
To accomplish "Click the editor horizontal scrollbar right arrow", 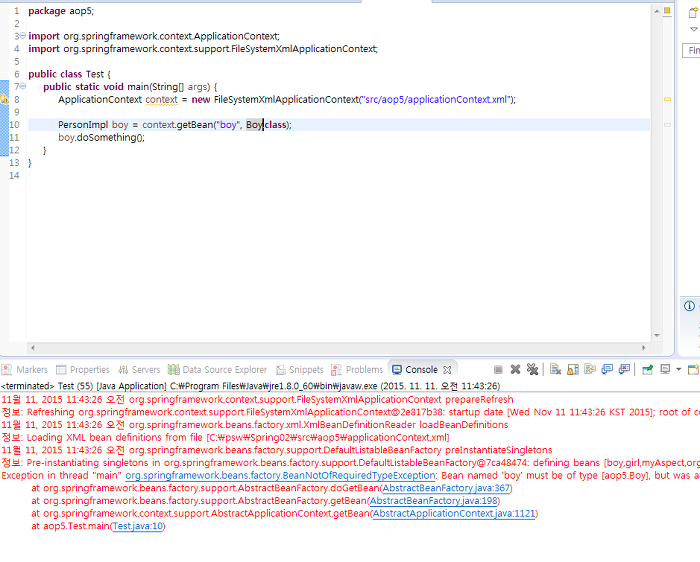I will [x=643, y=348].
